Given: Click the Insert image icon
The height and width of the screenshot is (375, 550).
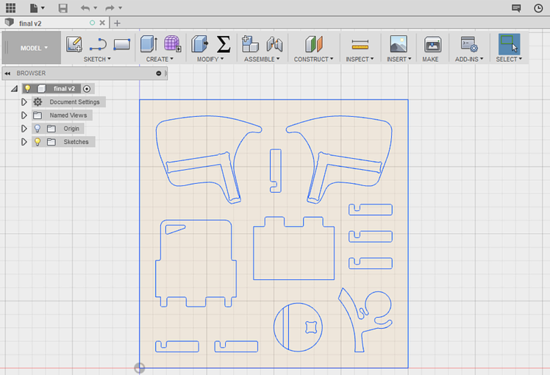Looking at the screenshot, I should [x=398, y=44].
